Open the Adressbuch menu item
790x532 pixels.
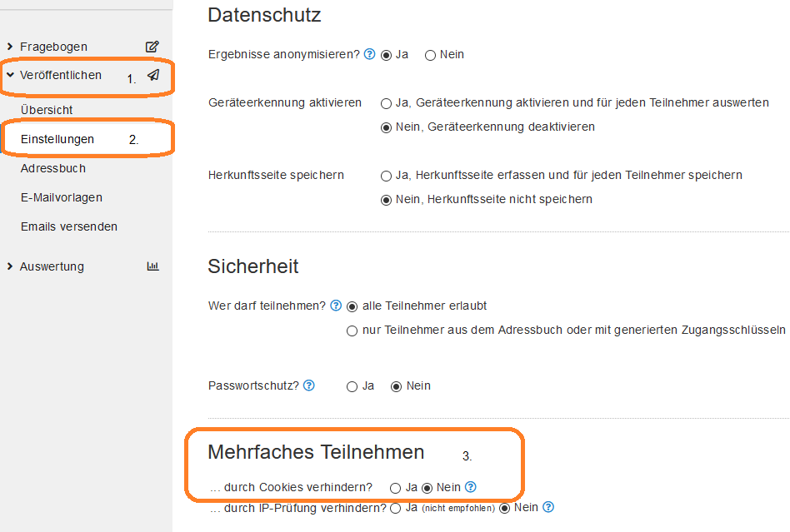52,168
